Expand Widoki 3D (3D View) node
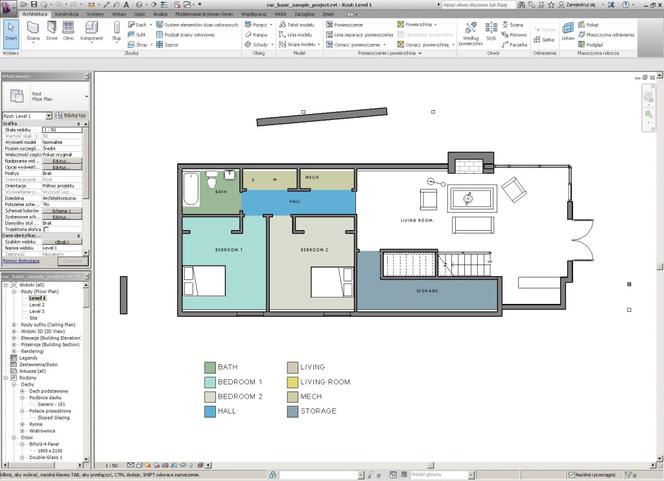Image resolution: width=664 pixels, height=481 pixels. [x=14, y=332]
